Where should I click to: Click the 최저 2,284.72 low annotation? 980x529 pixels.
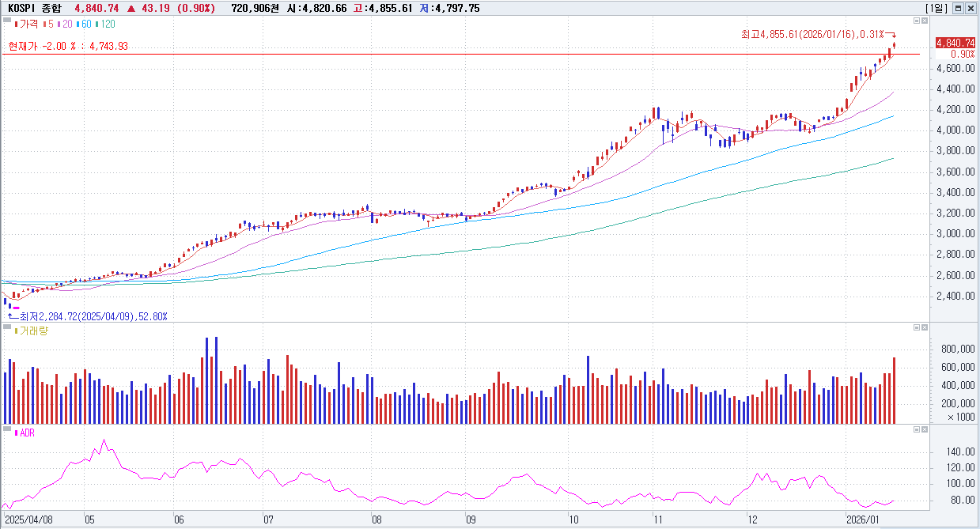[93, 316]
